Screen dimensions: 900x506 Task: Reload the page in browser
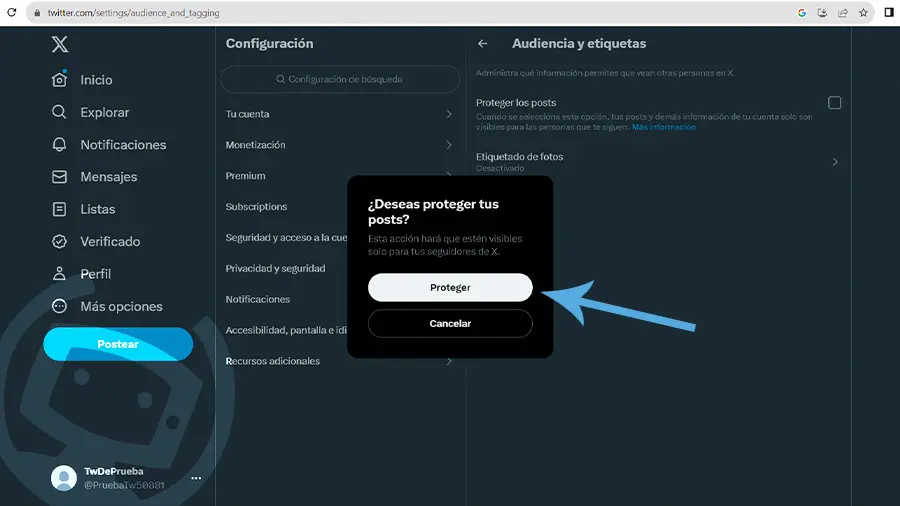click(11, 12)
